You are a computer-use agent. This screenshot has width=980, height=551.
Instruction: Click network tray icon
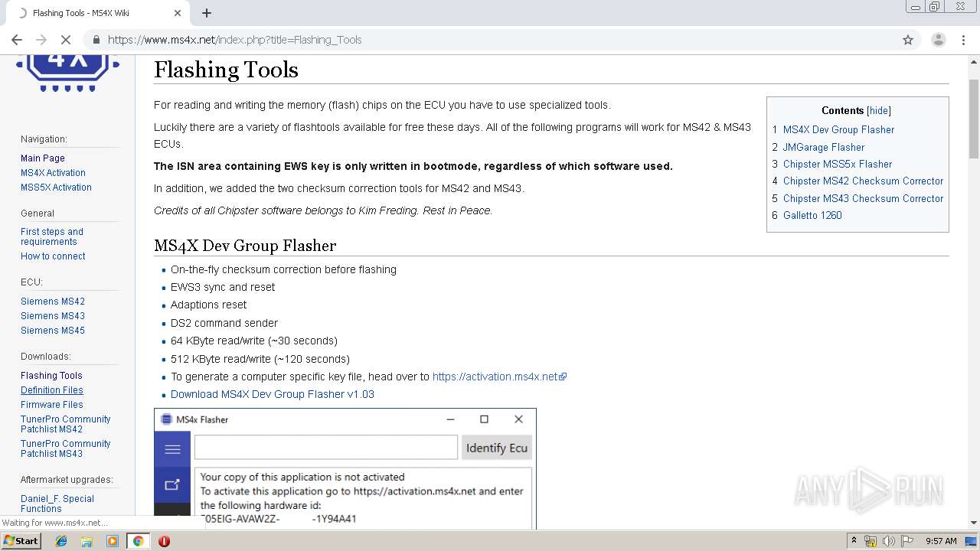click(x=871, y=541)
